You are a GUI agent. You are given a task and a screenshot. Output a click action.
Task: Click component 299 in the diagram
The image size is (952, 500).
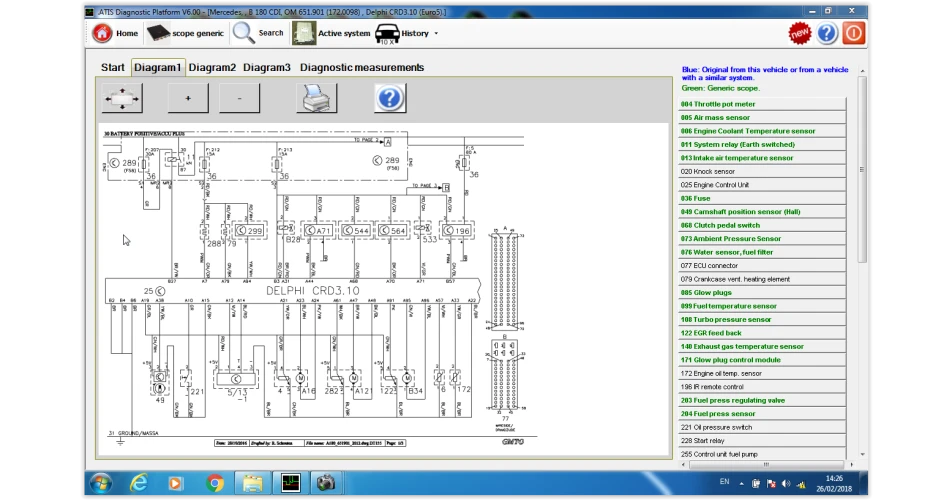[x=250, y=231]
